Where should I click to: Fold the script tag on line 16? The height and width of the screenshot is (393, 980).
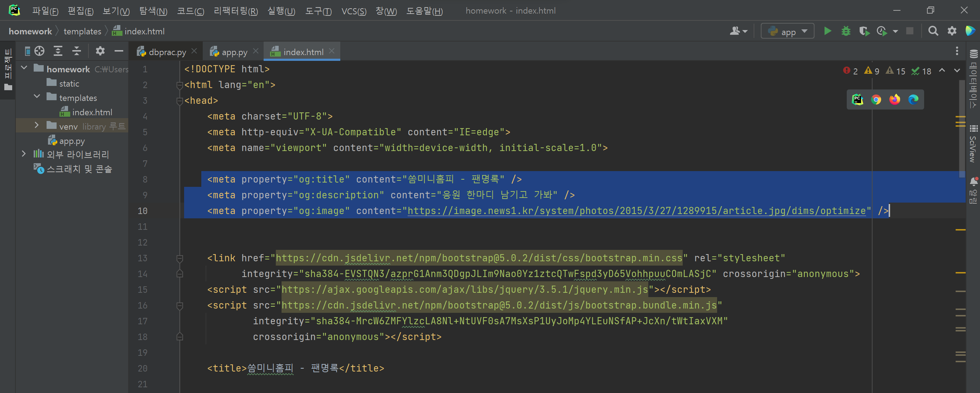pos(180,306)
